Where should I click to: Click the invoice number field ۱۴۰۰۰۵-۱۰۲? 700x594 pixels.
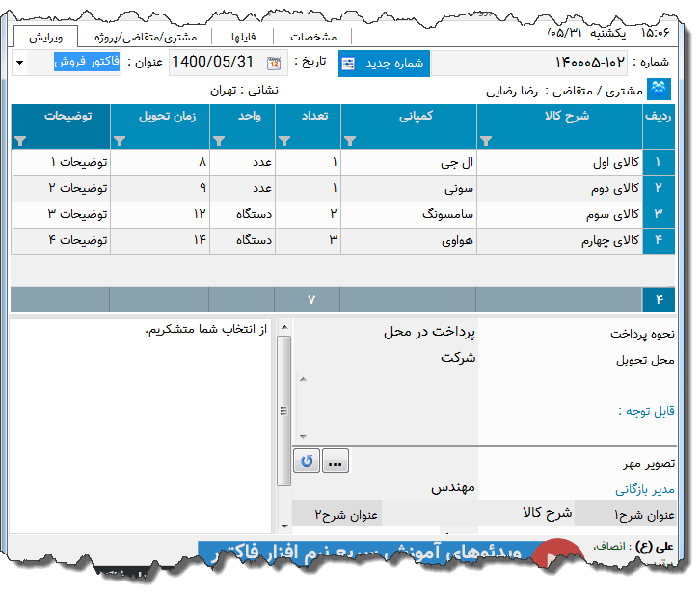(x=529, y=63)
